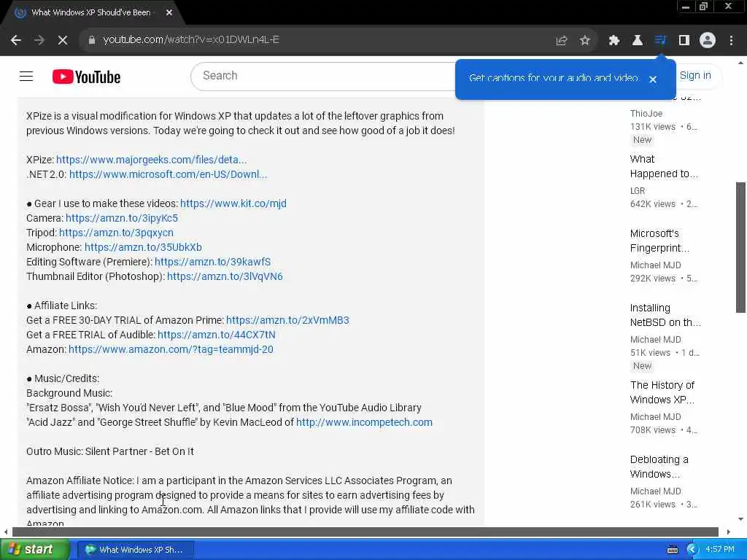
Task: Open 'What Happened to...' LGR video
Action: point(664,166)
